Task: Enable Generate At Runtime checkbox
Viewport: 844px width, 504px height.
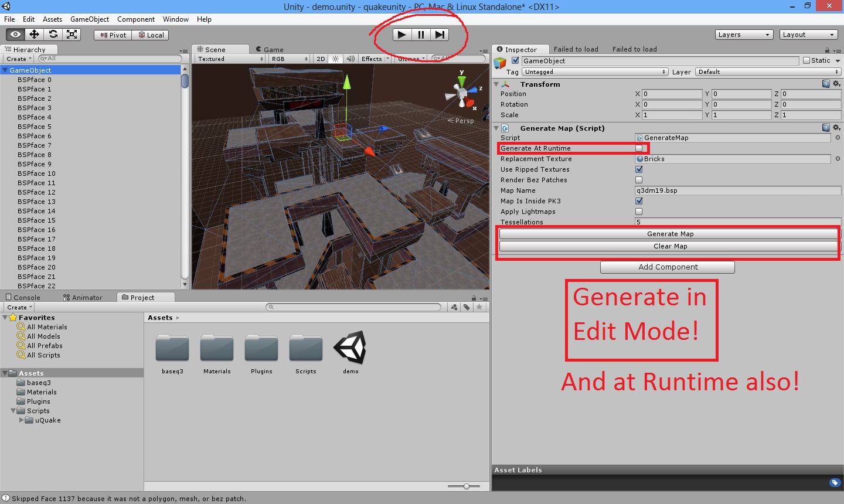Action: [639, 148]
